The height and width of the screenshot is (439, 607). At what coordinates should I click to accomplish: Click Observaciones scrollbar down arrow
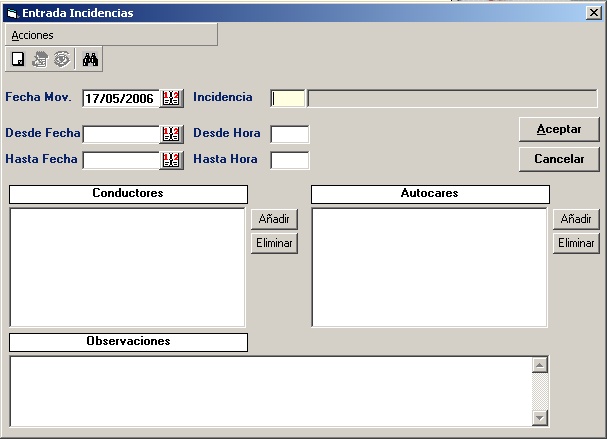click(540, 418)
